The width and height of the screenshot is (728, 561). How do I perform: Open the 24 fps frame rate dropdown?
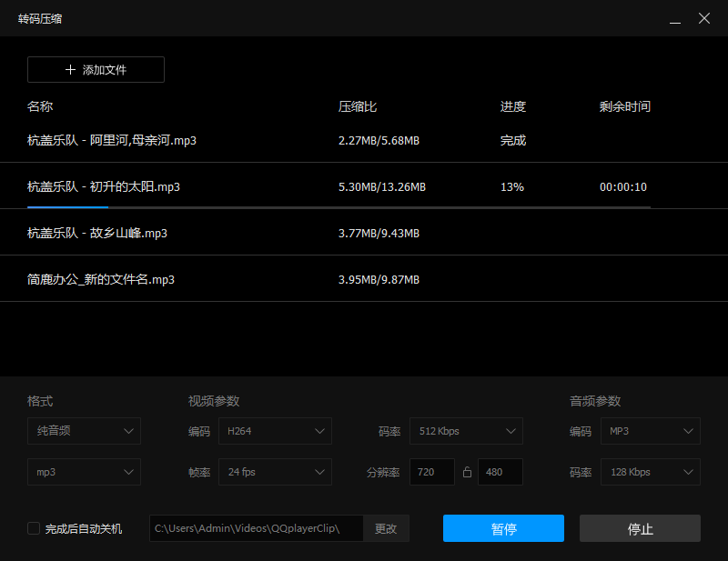click(x=275, y=472)
